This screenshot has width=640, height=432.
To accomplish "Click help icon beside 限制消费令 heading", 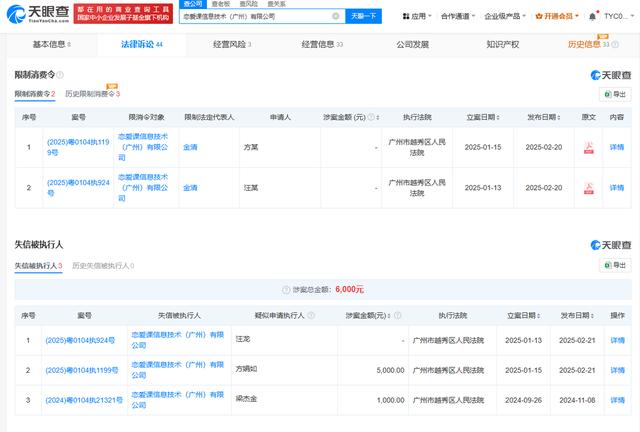I will pos(60,75).
